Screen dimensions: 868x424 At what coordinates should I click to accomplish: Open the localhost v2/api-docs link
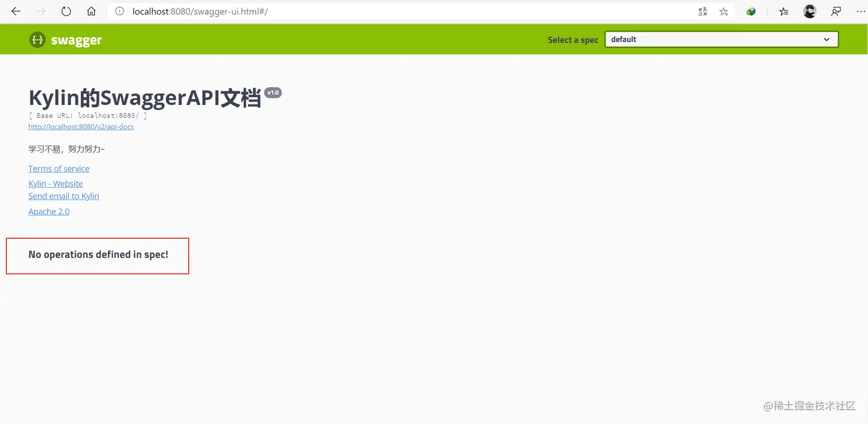click(x=81, y=127)
